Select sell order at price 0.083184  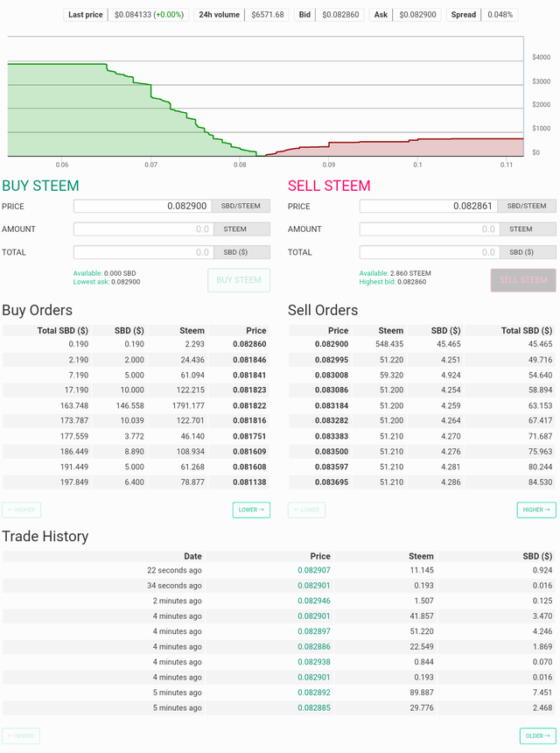click(423, 405)
